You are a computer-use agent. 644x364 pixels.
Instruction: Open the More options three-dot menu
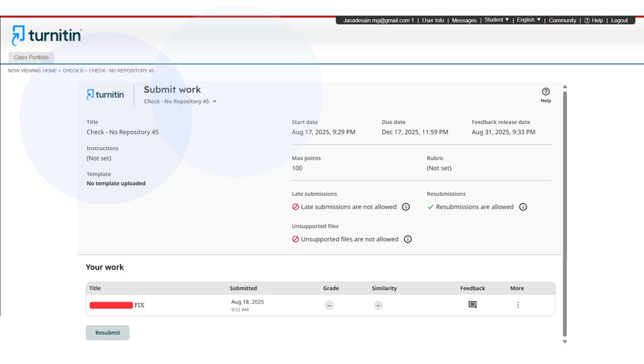[517, 305]
